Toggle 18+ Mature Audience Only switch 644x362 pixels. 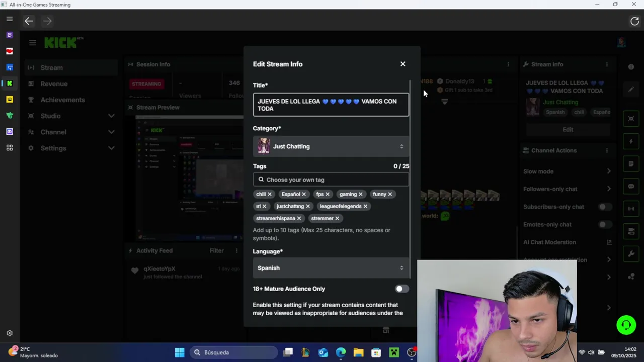coord(401,289)
